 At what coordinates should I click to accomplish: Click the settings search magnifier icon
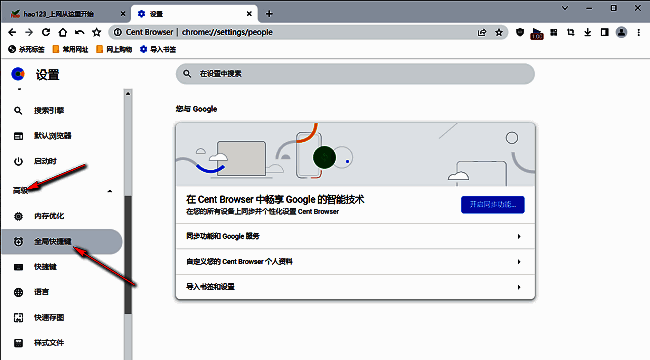(187, 74)
